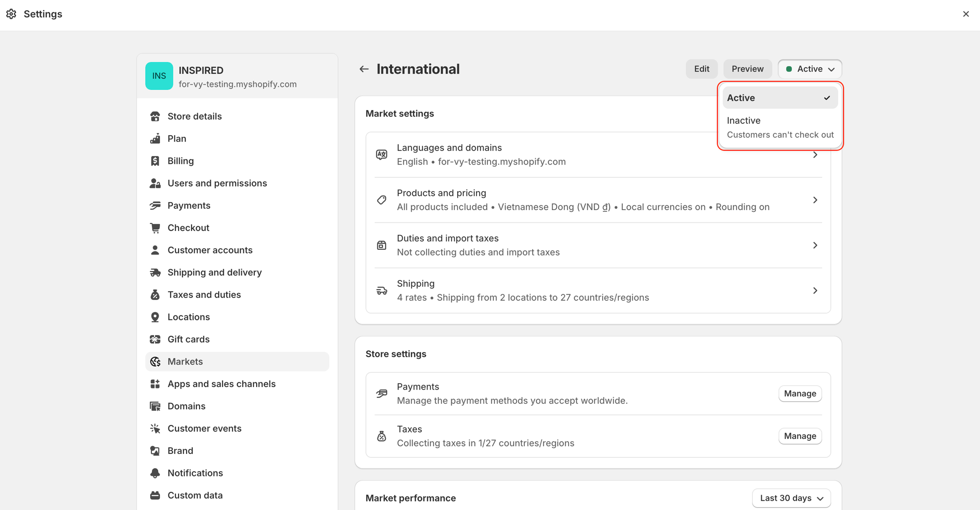This screenshot has width=980, height=510.
Task: Open the Last 30 days dropdown
Action: click(791, 498)
